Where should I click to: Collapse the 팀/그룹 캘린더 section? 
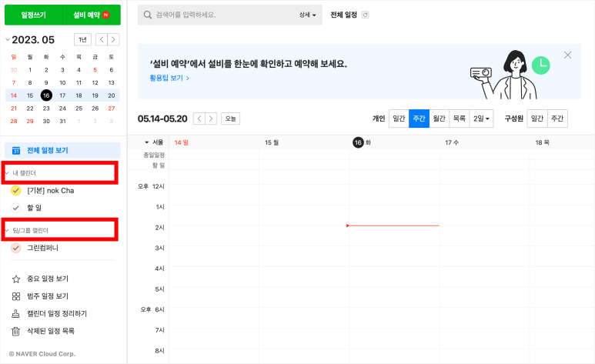pyautogui.click(x=7, y=230)
